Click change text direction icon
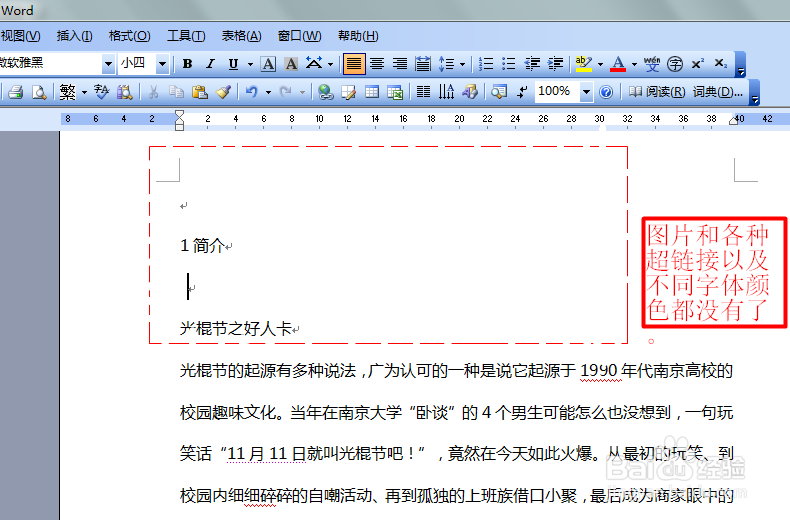The image size is (790, 520). pos(446,92)
